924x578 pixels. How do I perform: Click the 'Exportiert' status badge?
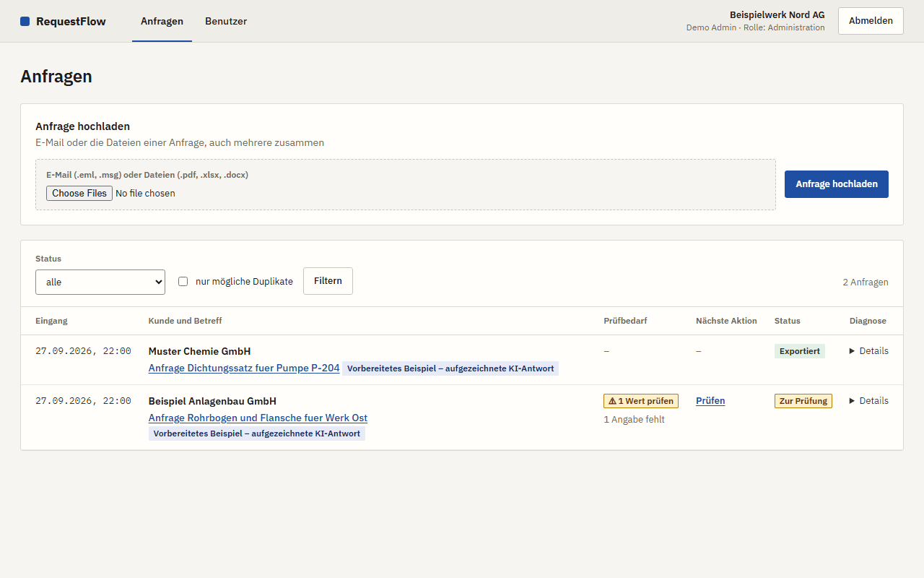pyautogui.click(x=800, y=351)
